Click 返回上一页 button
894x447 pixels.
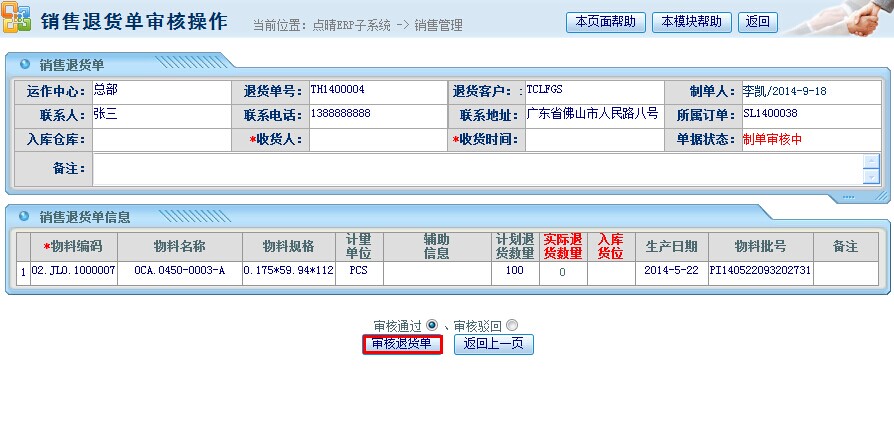(494, 344)
